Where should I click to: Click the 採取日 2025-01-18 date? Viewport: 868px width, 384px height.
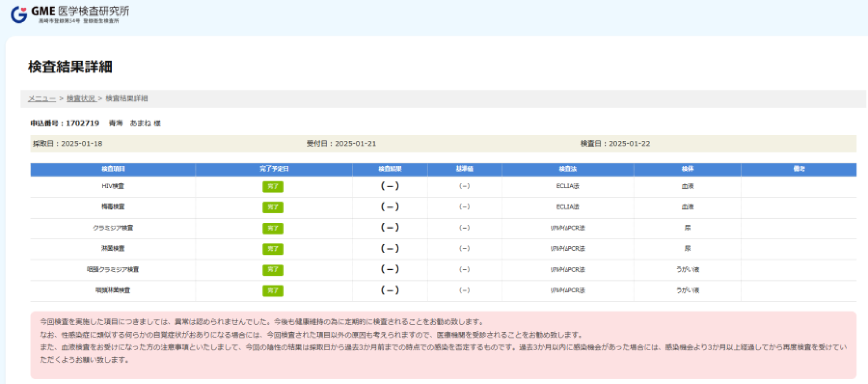click(68, 143)
